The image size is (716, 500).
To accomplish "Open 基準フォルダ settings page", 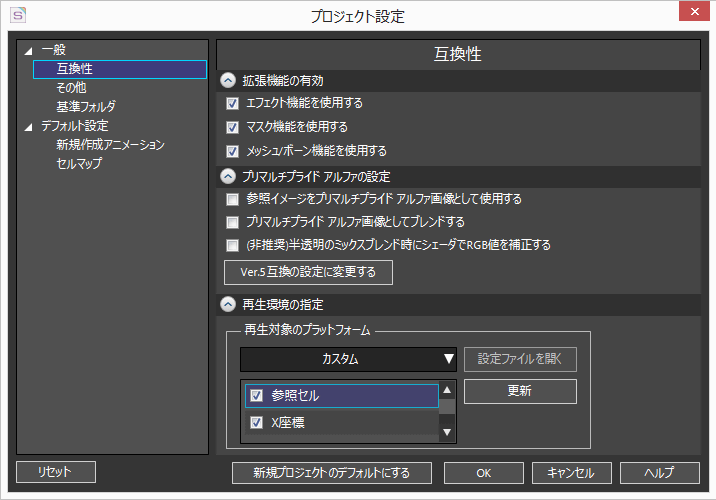I will (x=86, y=106).
